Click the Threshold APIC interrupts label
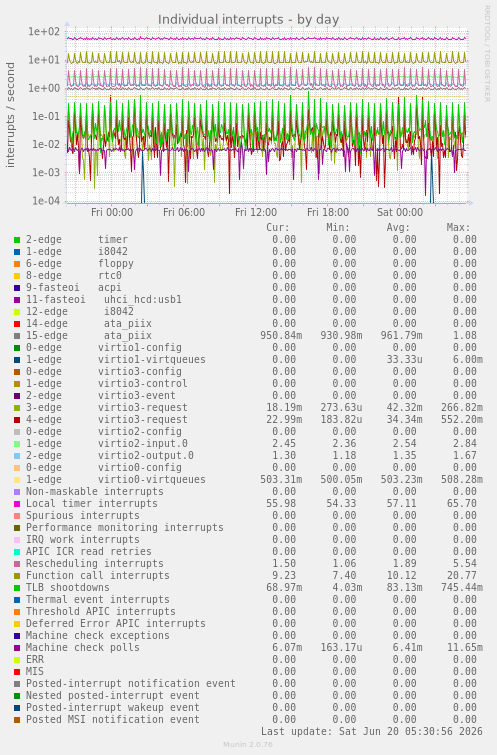The image size is (497, 755). pyautogui.click(x=101, y=612)
